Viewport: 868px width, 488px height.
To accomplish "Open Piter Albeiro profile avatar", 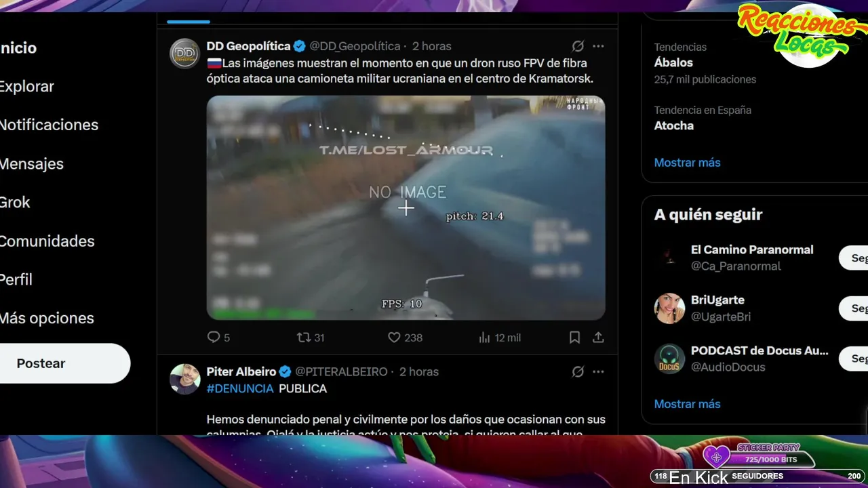I will coord(184,379).
